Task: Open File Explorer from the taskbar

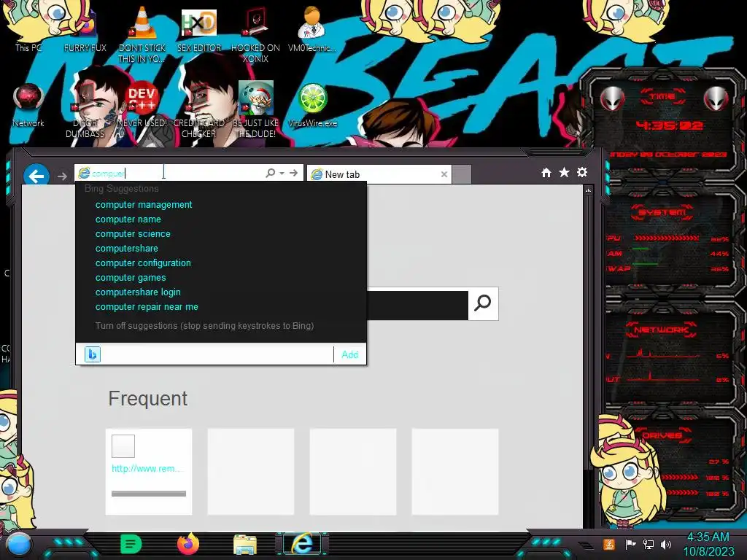Action: click(x=245, y=545)
